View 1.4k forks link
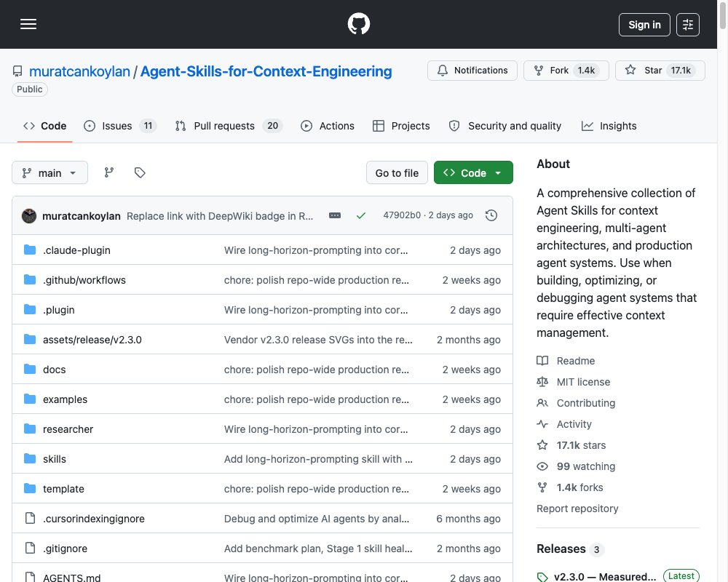The height and width of the screenshot is (582, 728). (x=580, y=487)
